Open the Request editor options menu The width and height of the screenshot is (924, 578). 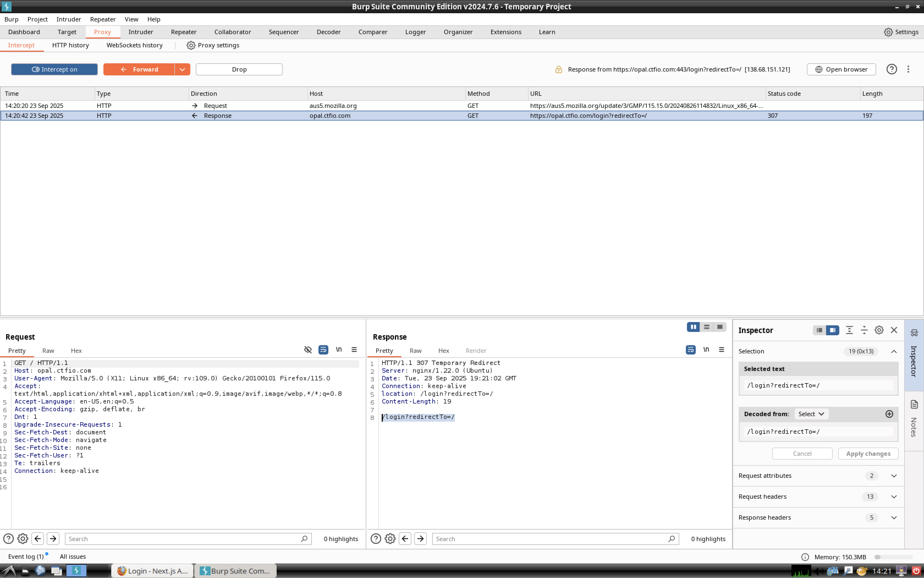tap(354, 350)
